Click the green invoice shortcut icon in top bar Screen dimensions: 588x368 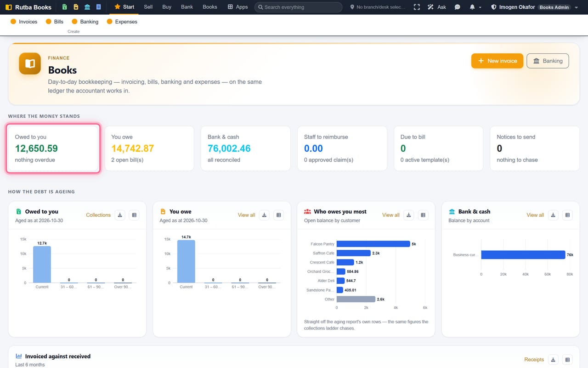pyautogui.click(x=65, y=7)
